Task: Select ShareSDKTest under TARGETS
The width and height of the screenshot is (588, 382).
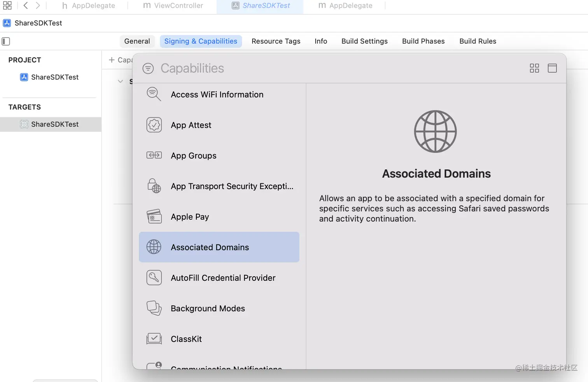Action: point(51,124)
